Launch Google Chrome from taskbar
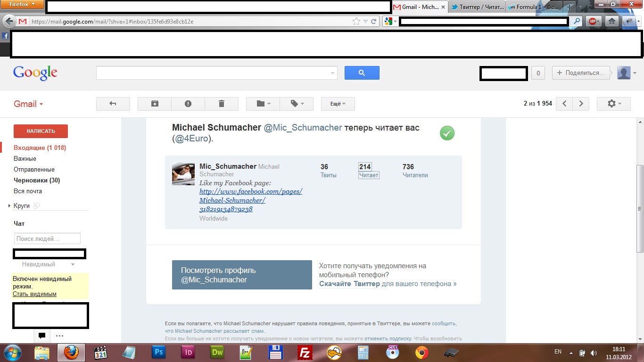 pos(422,352)
